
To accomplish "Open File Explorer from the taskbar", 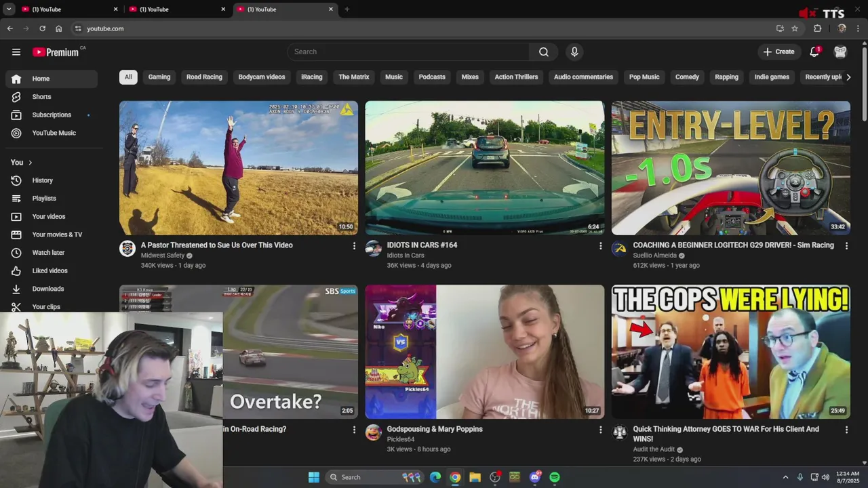I will (475, 477).
